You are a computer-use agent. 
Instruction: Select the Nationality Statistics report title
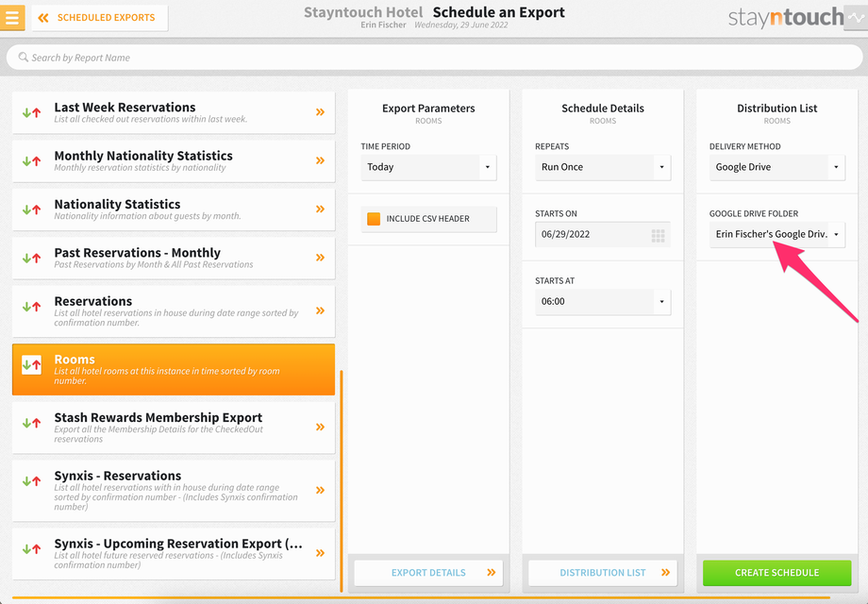pos(117,204)
